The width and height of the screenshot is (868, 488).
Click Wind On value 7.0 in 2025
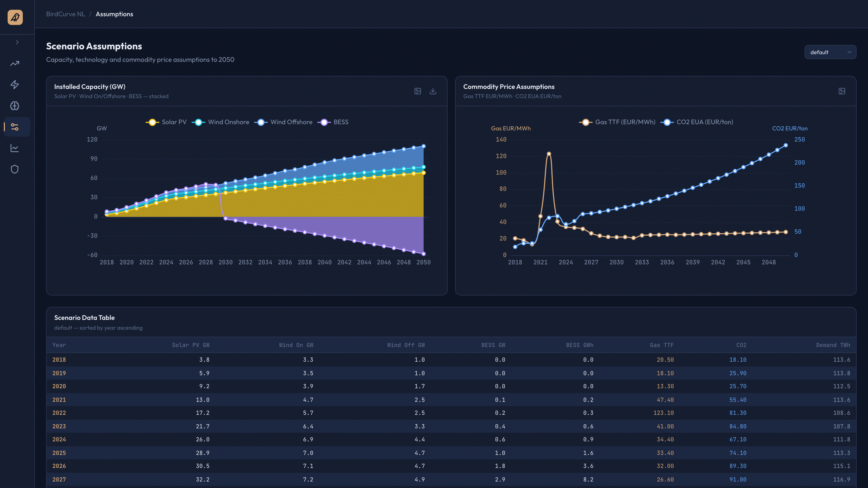tap(308, 453)
